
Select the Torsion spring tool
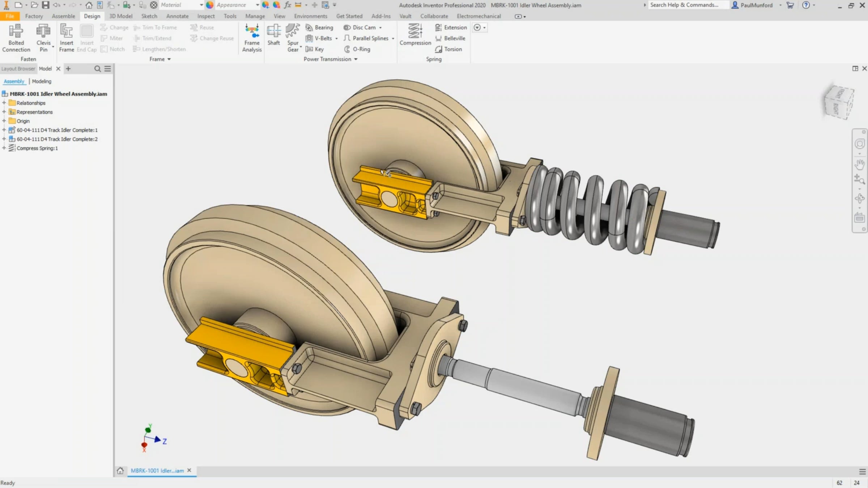[448, 49]
